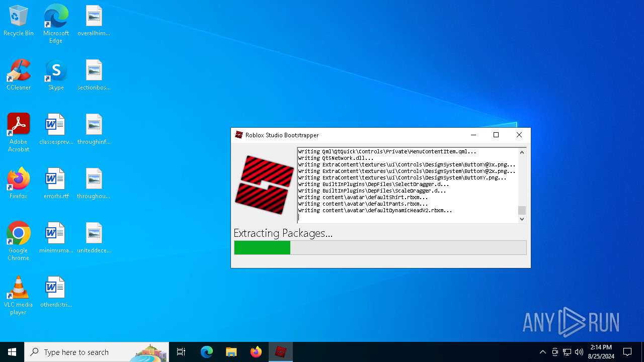Click the log scrollbar down arrow
644x362 pixels.
[522, 219]
